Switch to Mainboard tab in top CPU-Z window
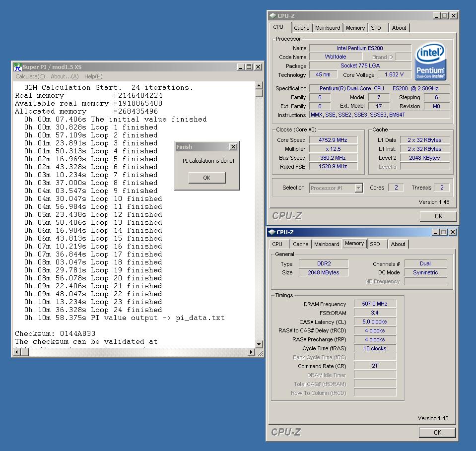The image size is (476, 451). 328,28
